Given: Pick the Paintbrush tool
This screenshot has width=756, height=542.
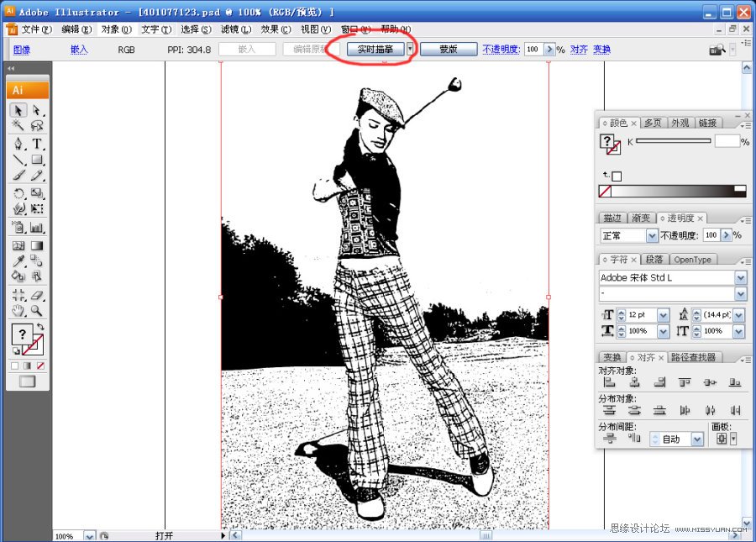Looking at the screenshot, I should click(x=18, y=176).
